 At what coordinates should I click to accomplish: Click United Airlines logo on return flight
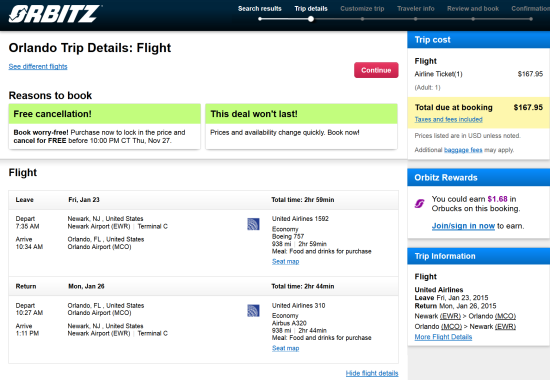point(253,311)
